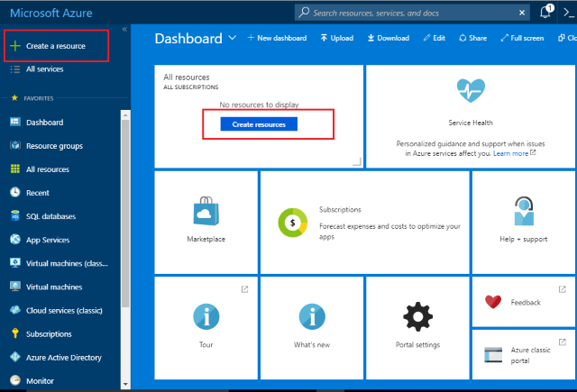Click the green plus Create a resource icon
This screenshot has width=577, height=392.
click(x=15, y=46)
